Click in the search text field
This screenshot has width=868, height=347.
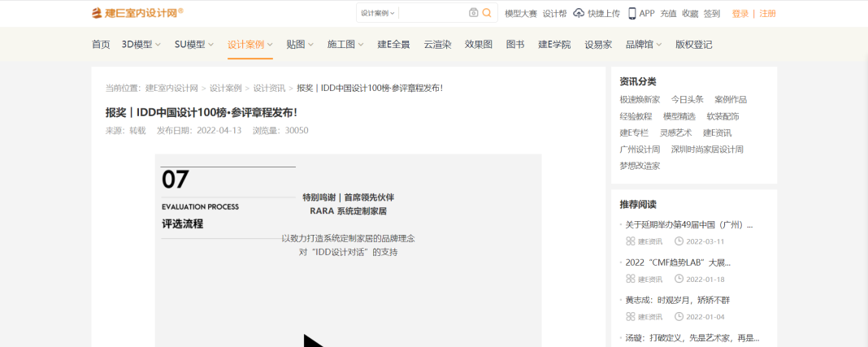pos(433,13)
